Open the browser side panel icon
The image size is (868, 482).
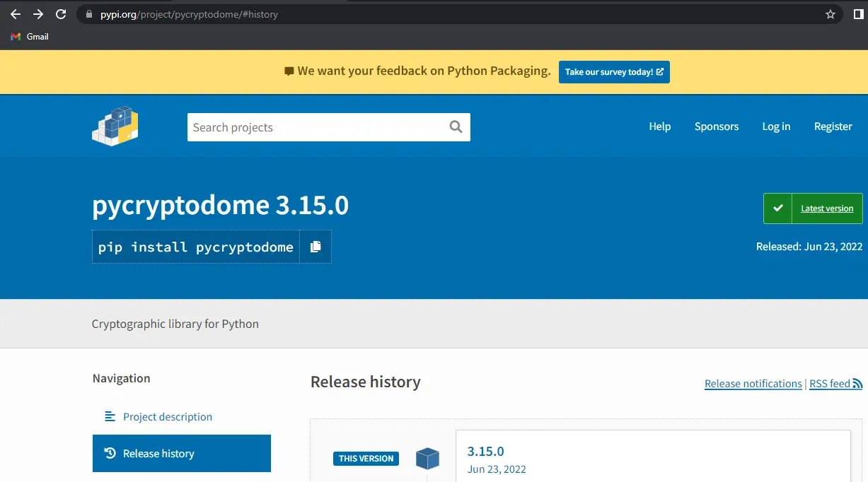point(859,14)
